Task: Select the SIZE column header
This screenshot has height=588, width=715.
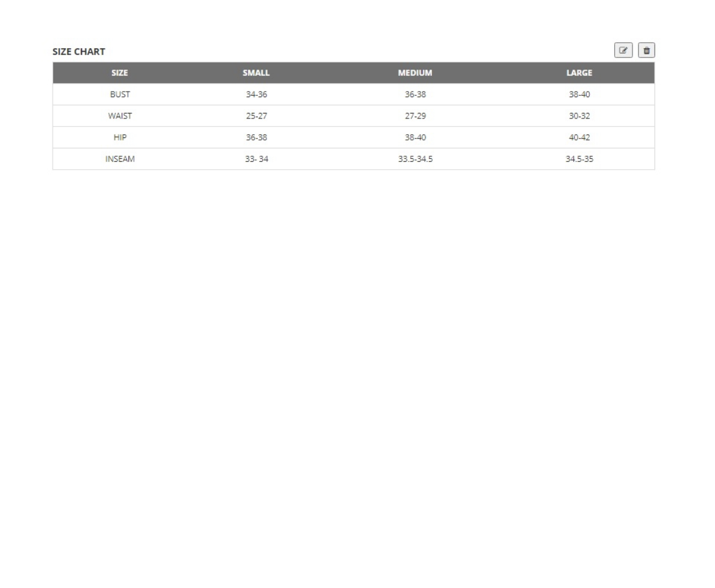Action: [120, 73]
